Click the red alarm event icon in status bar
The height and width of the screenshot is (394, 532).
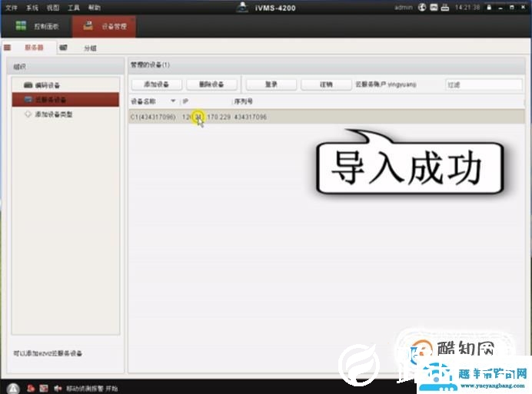pos(31,388)
